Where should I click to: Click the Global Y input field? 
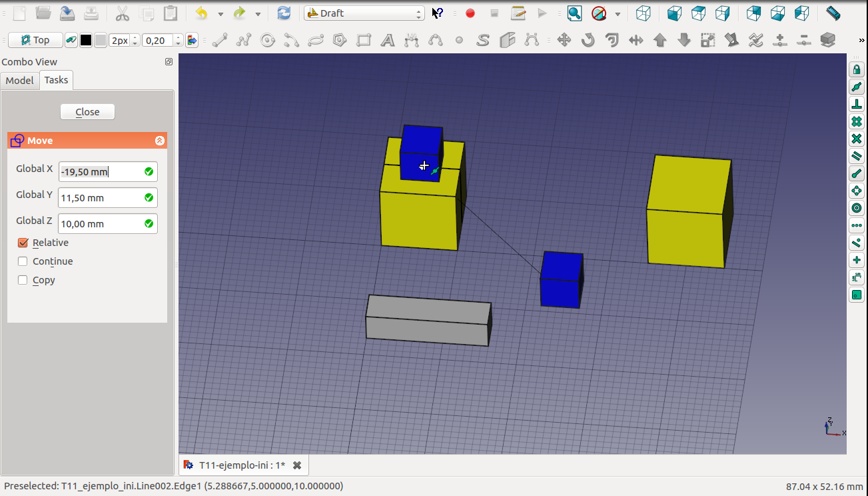[x=100, y=198]
